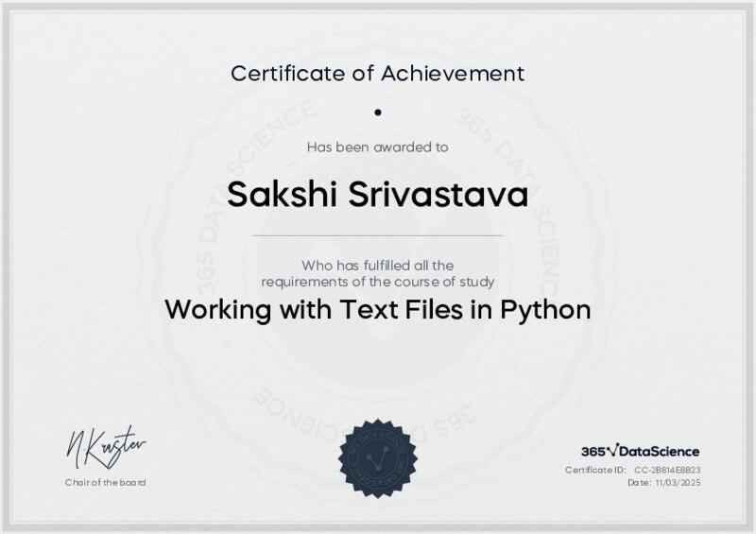Image resolution: width=756 pixels, height=534 pixels.
Task: Click the N. Krastev handwritten signature
Action: [x=106, y=444]
